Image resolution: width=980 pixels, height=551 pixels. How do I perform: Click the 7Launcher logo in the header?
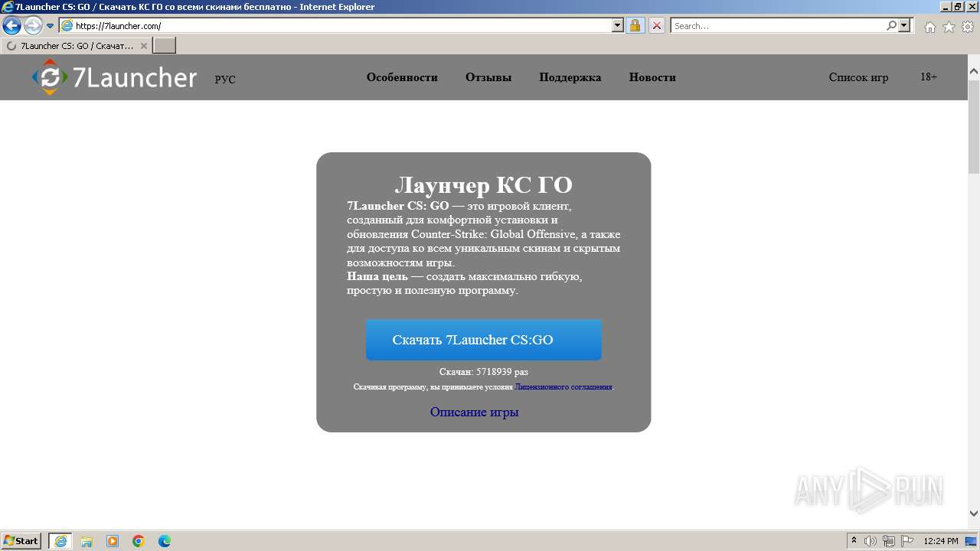click(x=115, y=77)
